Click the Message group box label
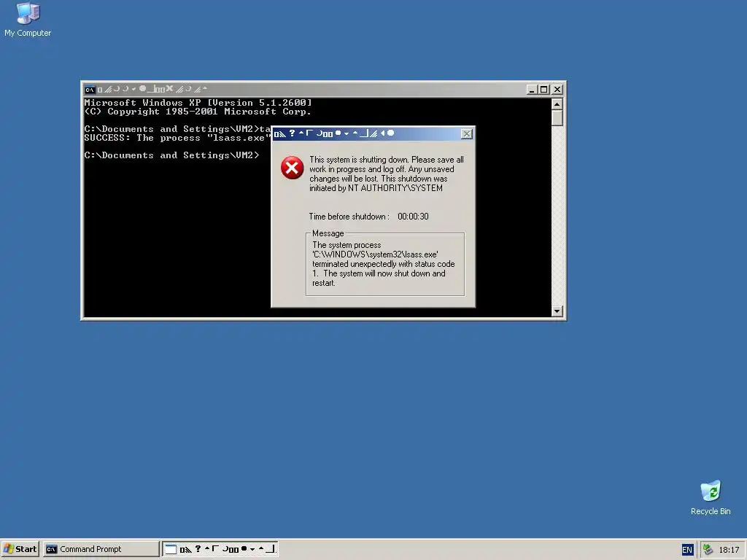 328,233
